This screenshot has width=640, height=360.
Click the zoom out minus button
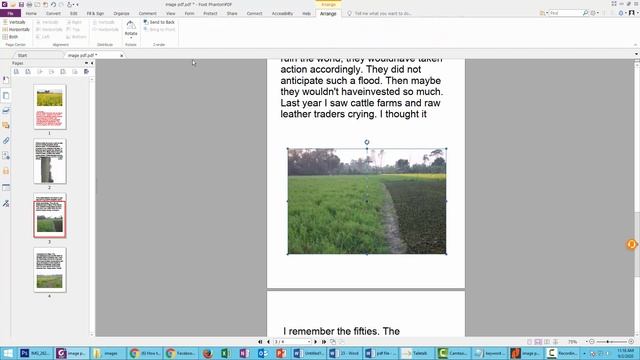click(x=592, y=342)
